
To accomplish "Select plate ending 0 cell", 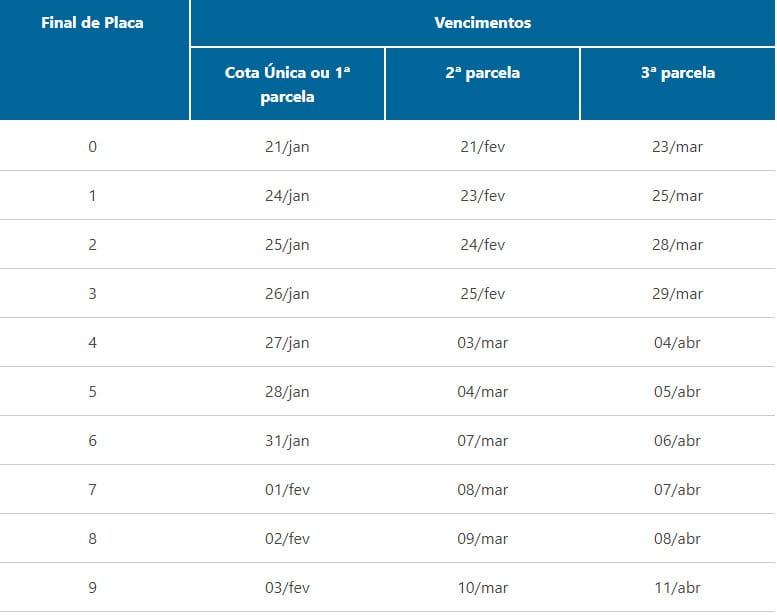I will (x=93, y=146).
